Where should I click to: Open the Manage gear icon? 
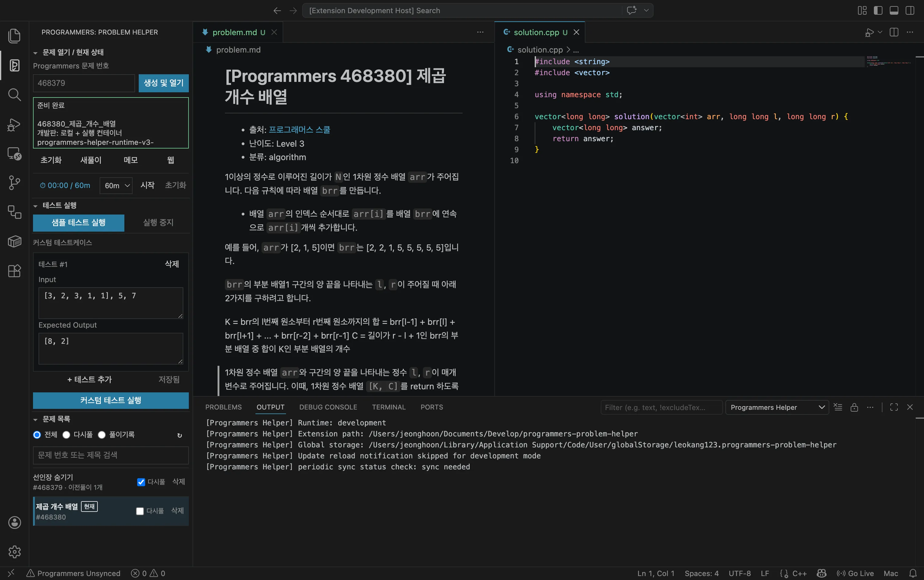click(14, 552)
